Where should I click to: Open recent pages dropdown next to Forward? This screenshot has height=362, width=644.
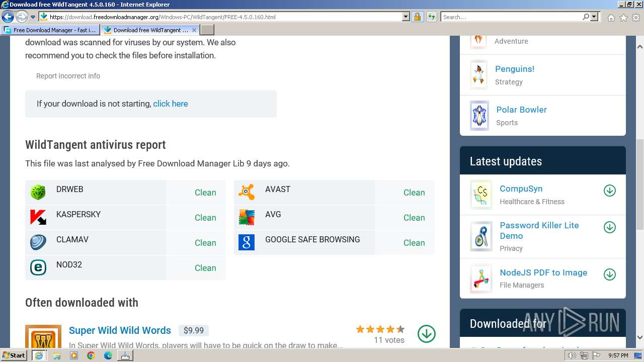[x=33, y=17]
